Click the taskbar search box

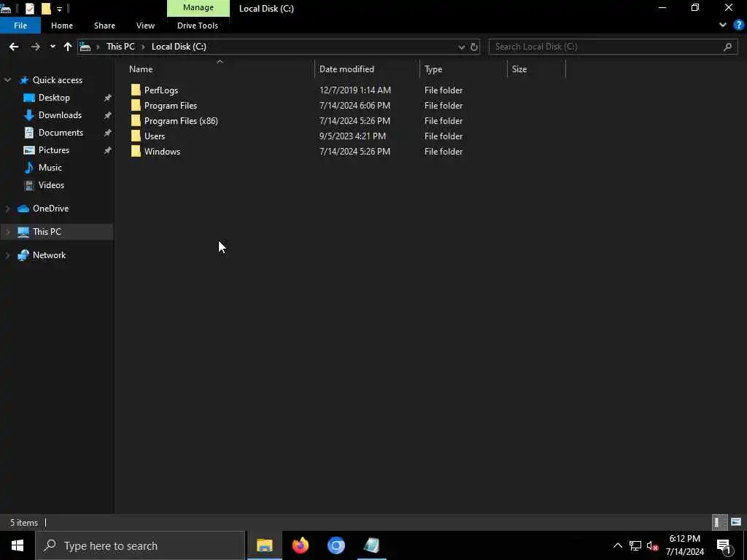(140, 545)
